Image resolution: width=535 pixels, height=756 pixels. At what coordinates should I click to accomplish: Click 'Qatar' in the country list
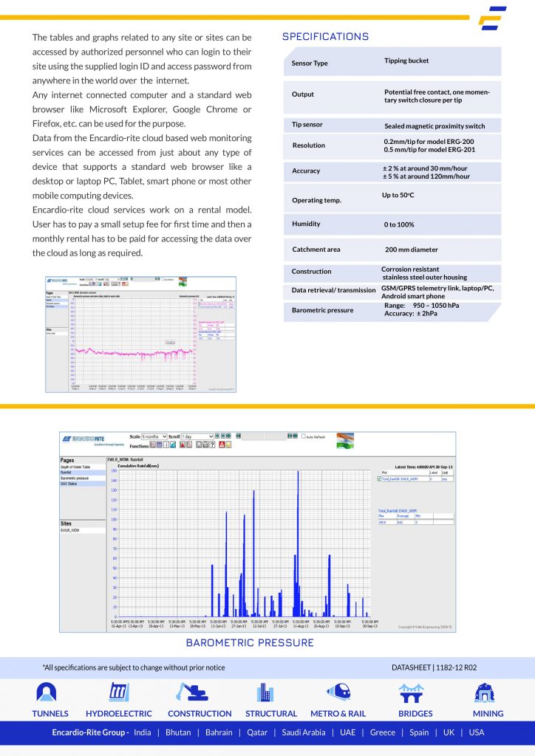point(257,732)
